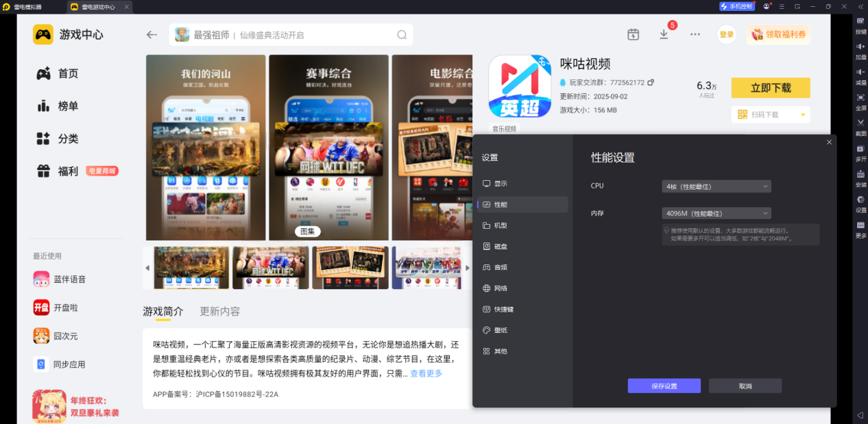
Task: Select the 电影综合 gallery thumbnail
Action: [350, 268]
